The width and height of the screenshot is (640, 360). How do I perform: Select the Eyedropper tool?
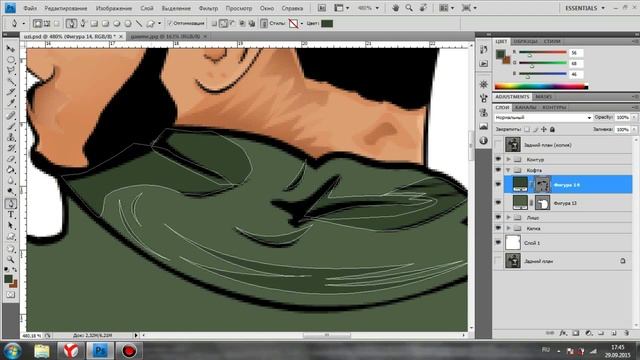point(11,104)
